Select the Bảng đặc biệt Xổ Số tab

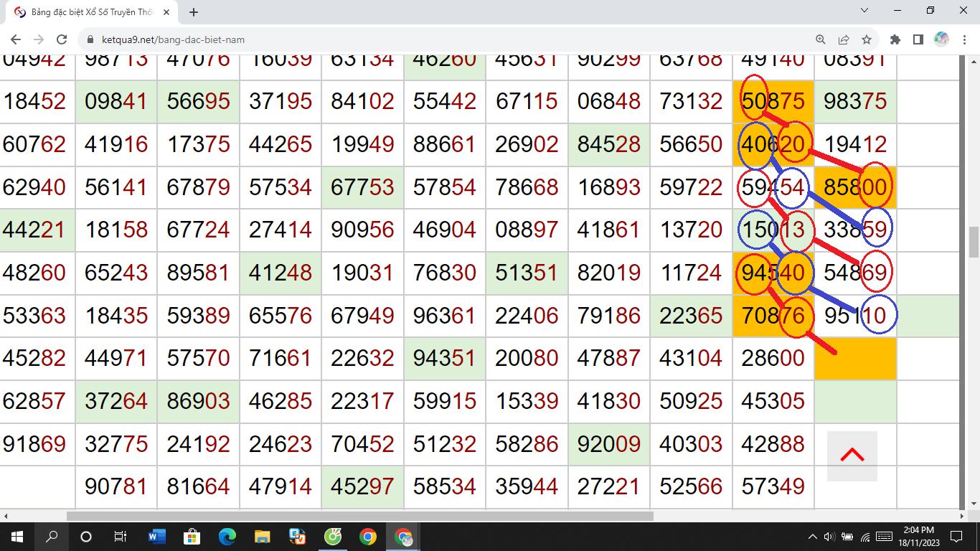pos(90,12)
